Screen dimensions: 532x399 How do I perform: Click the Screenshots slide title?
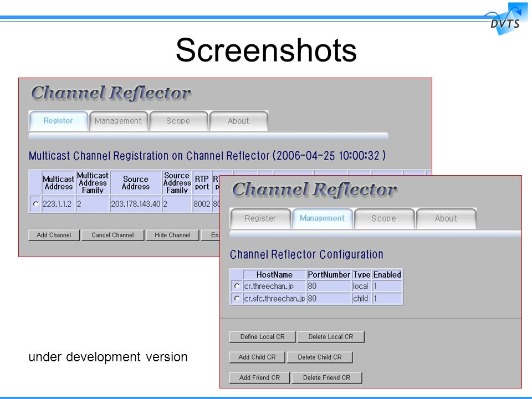tap(266, 50)
